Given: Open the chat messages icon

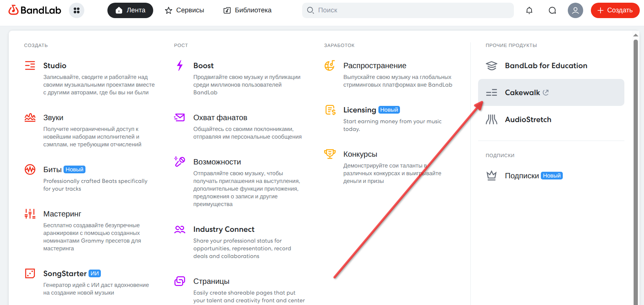Looking at the screenshot, I should [552, 10].
